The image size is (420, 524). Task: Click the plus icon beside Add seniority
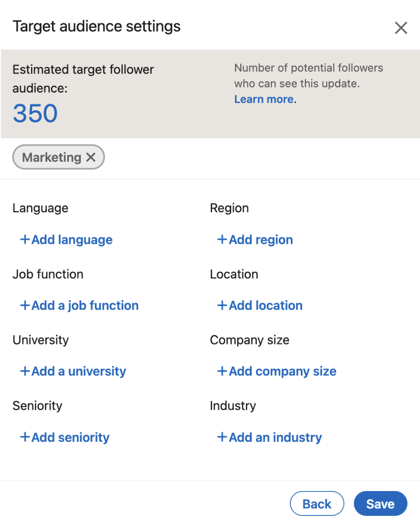[25, 437]
